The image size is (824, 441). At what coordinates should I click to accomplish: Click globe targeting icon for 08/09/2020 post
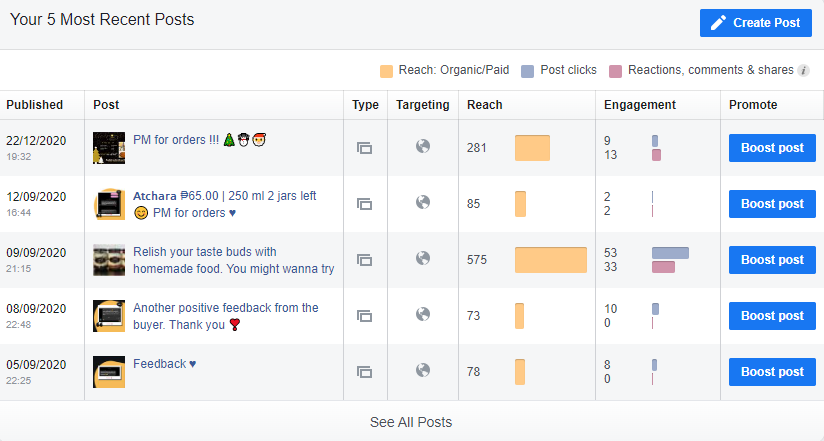[x=423, y=315]
